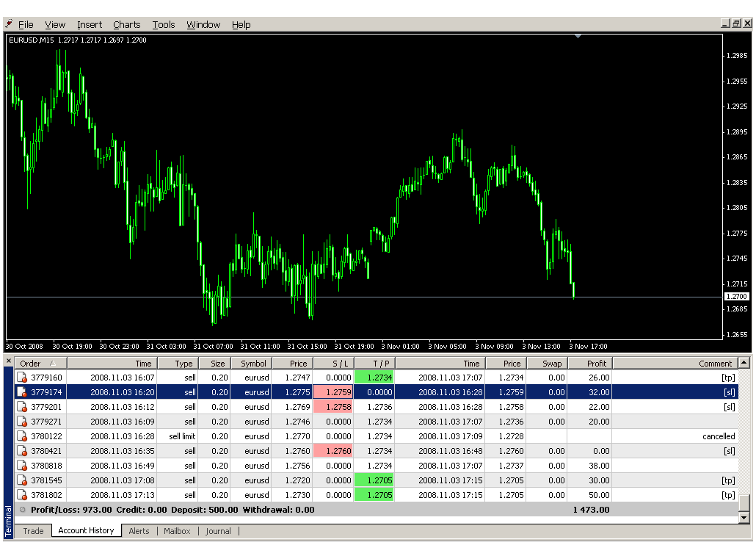Switch to the Trade tab
The image size is (756, 545).
tap(33, 531)
